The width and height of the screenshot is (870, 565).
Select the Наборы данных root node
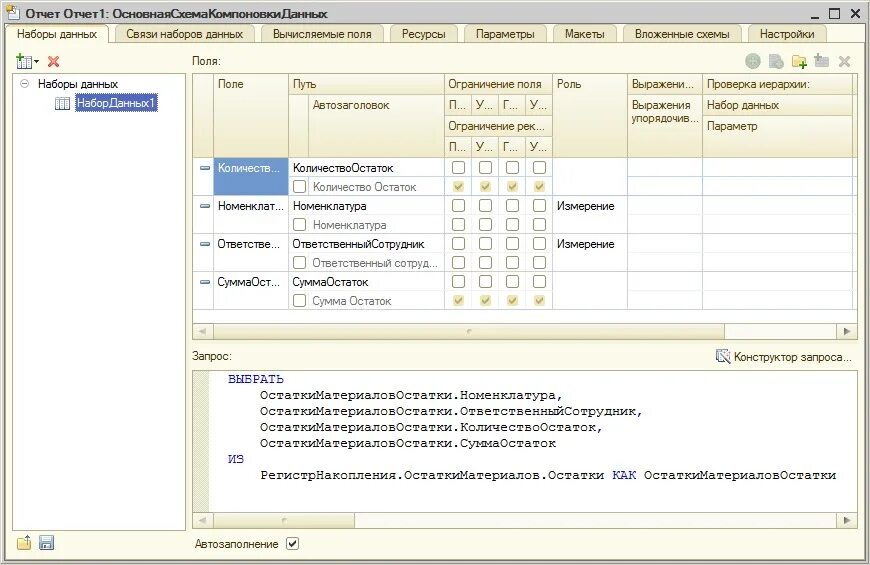78,84
